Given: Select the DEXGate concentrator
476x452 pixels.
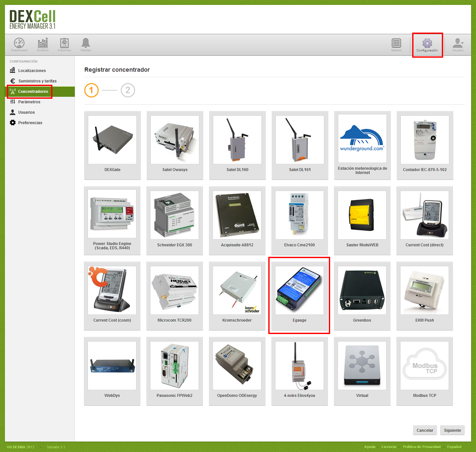Looking at the screenshot, I should [112, 145].
